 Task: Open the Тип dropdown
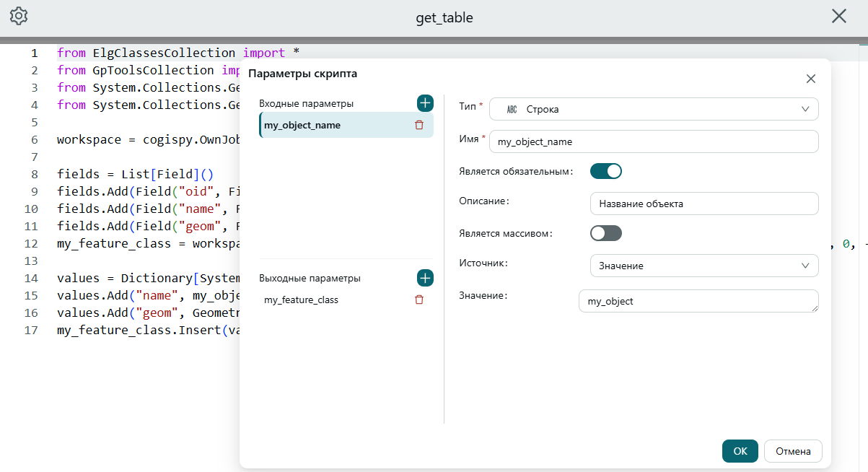click(x=654, y=109)
